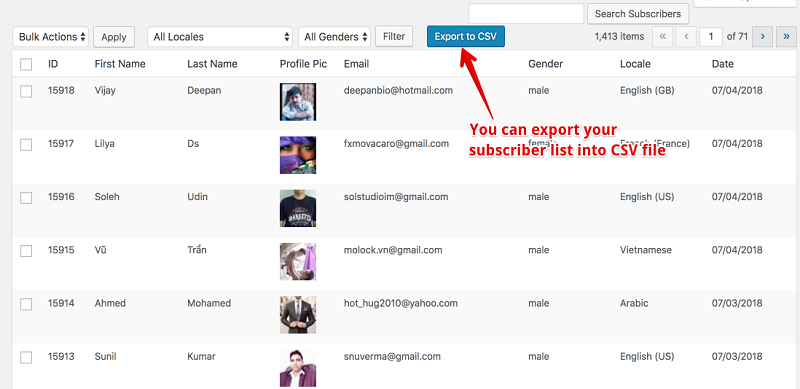Click email deepanbio@hotmail.com
This screenshot has height=389, width=800.
click(398, 91)
